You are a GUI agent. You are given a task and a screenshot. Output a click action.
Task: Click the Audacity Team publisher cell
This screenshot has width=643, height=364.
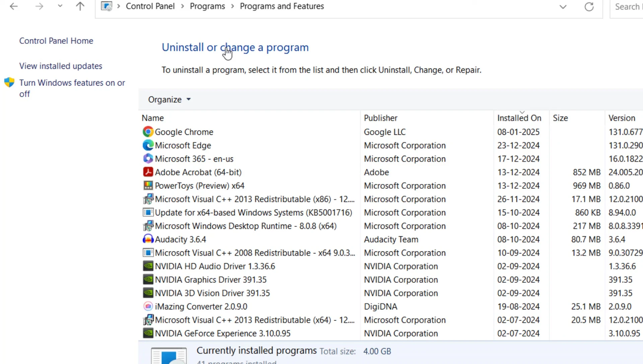pos(391,239)
